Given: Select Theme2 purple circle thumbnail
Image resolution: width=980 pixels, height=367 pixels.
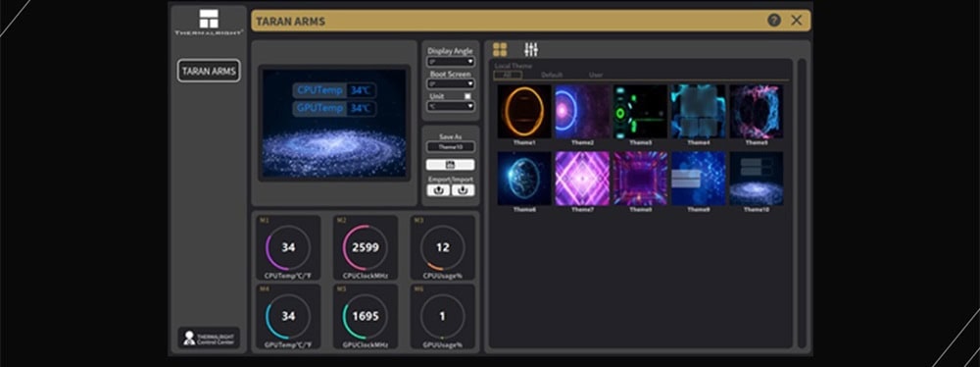Looking at the screenshot, I should pos(582,112).
